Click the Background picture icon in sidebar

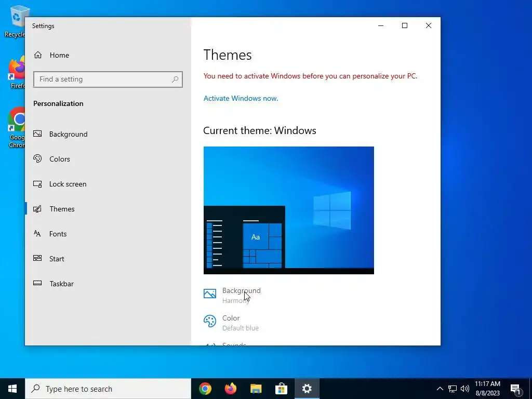pyautogui.click(x=37, y=134)
